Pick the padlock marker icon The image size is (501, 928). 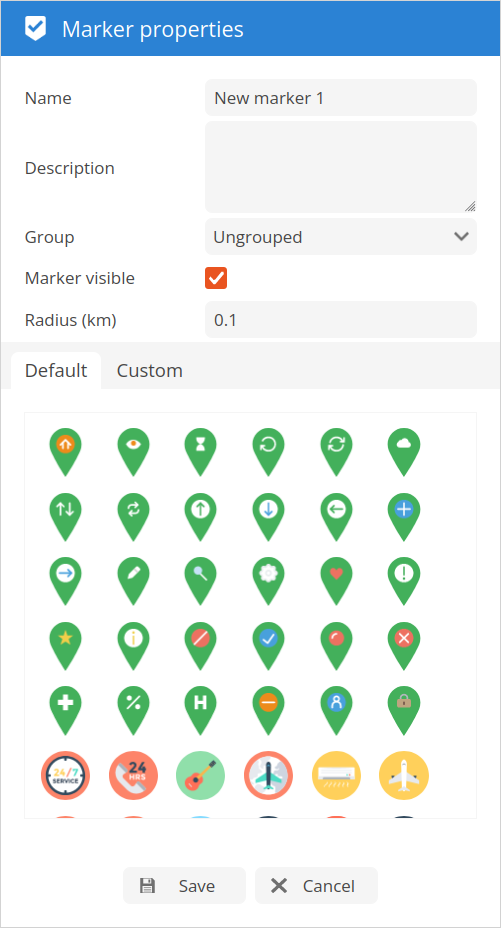coord(404,711)
